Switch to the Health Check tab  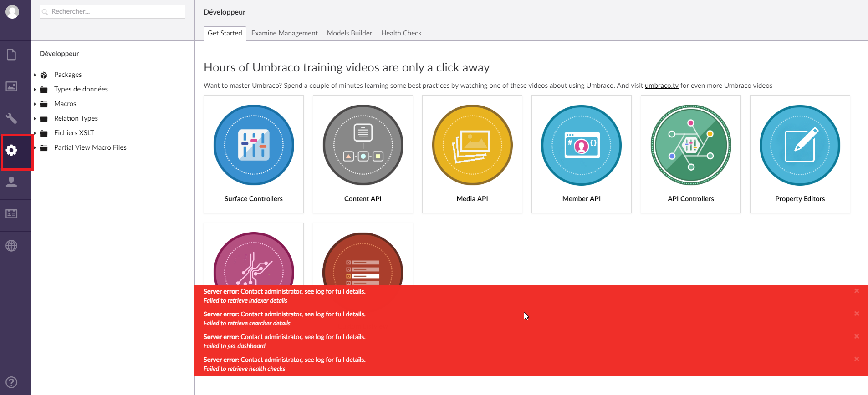(401, 33)
